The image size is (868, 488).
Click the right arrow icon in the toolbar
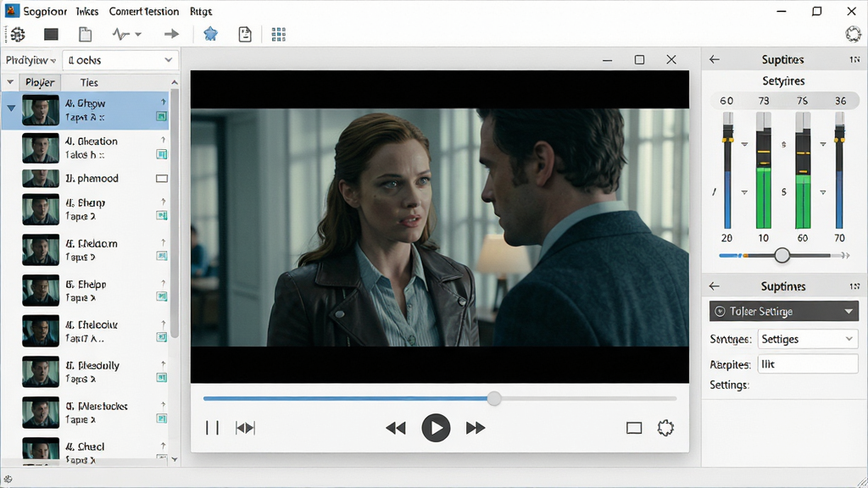171,34
